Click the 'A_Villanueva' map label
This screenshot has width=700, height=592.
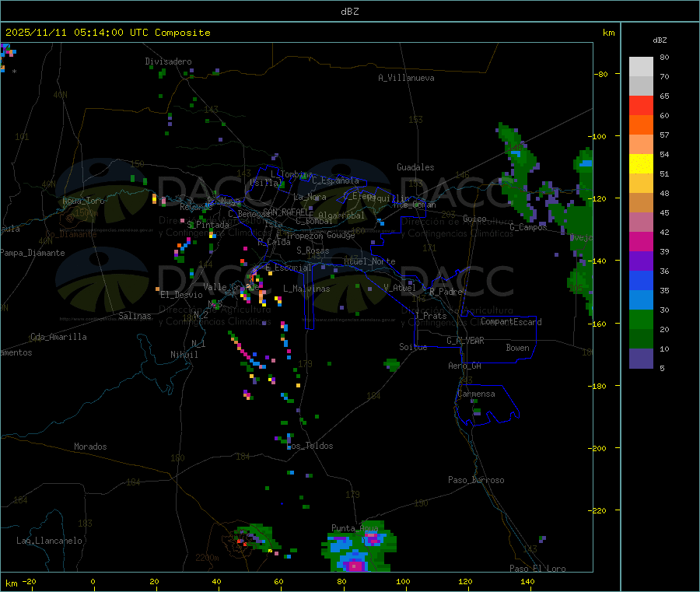coord(406,78)
